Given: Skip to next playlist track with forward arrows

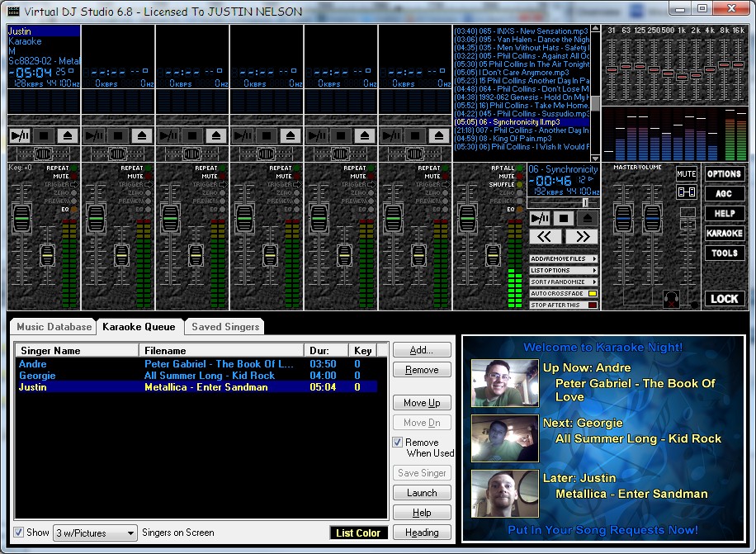Looking at the screenshot, I should click(x=582, y=236).
